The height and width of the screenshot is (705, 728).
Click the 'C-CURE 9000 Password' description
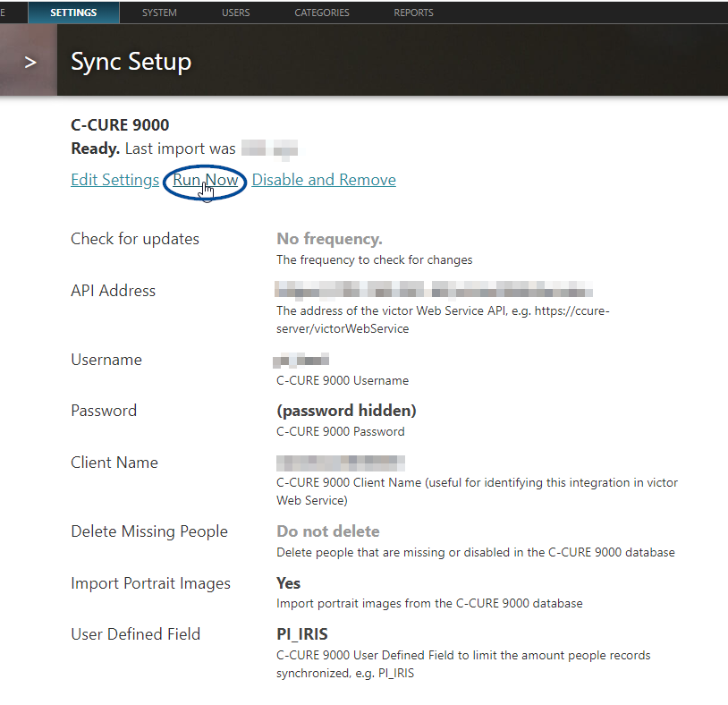(x=341, y=431)
